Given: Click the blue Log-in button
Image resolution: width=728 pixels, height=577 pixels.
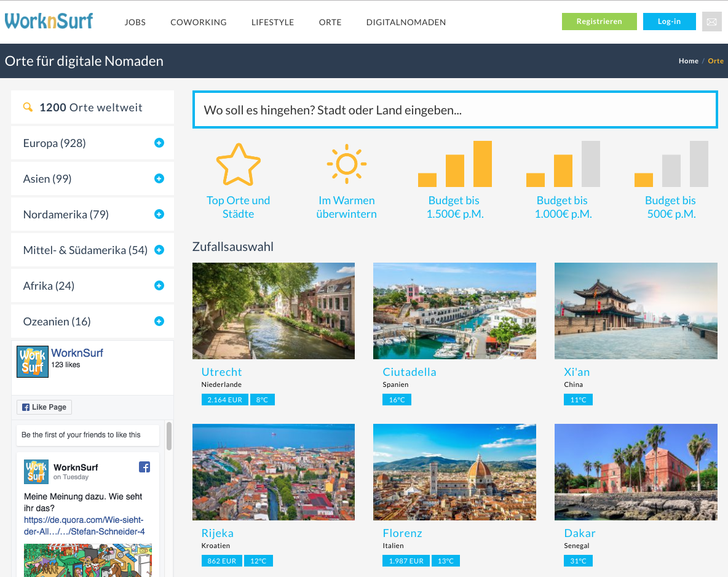Looking at the screenshot, I should (x=669, y=22).
